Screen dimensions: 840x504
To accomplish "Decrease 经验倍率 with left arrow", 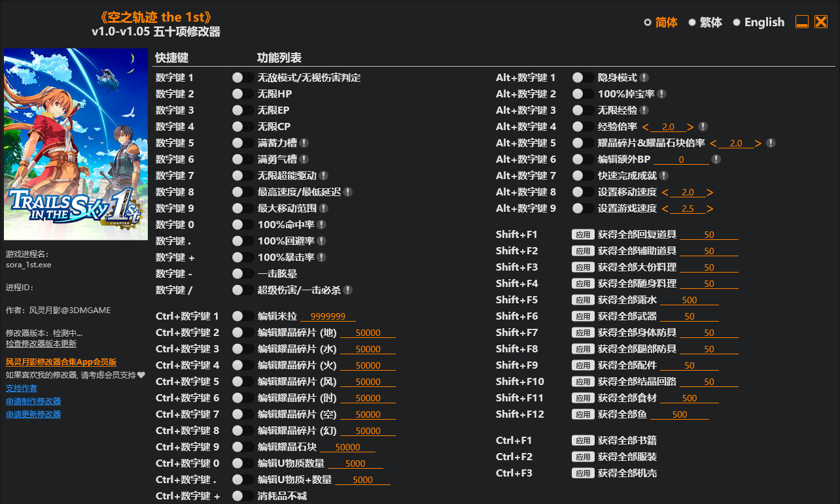I will click(646, 127).
